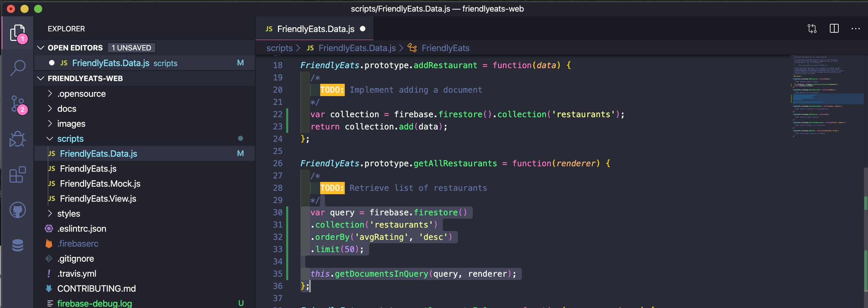Click the .eslintrc.json file icon
Screen dimensions: 868x308
pos(49,229)
